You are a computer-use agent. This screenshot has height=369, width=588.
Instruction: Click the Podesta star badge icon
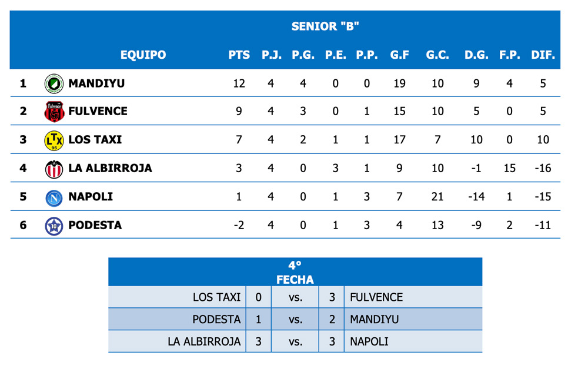tap(54, 226)
